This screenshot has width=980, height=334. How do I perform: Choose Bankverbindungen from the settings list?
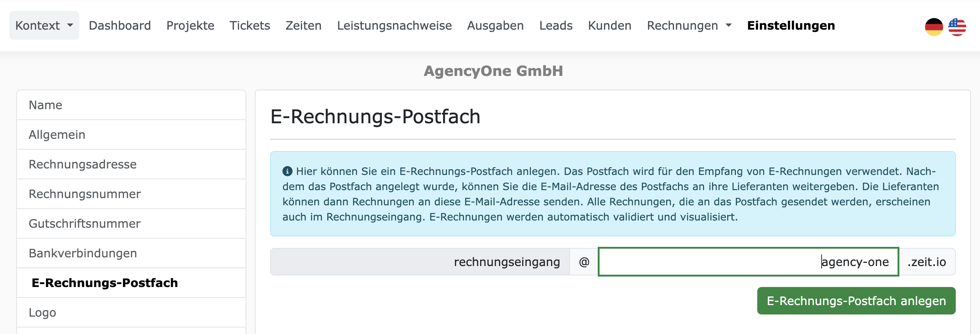pos(82,253)
